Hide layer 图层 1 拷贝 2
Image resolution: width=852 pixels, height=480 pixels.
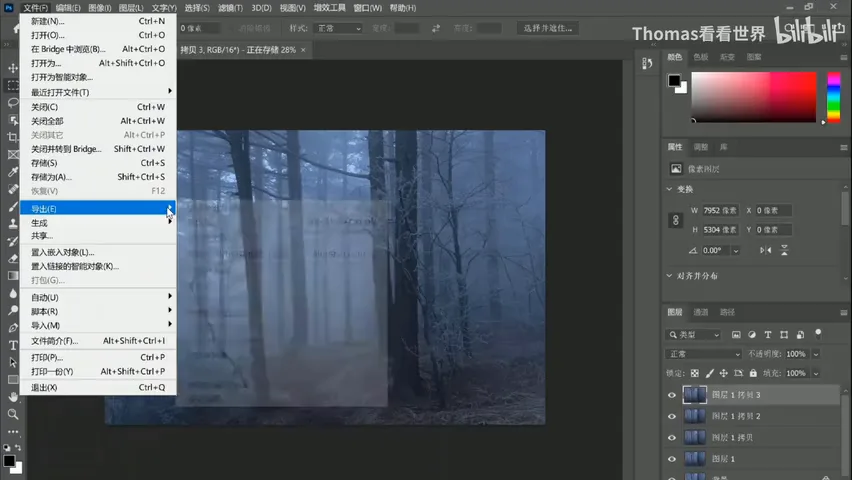(x=672, y=416)
